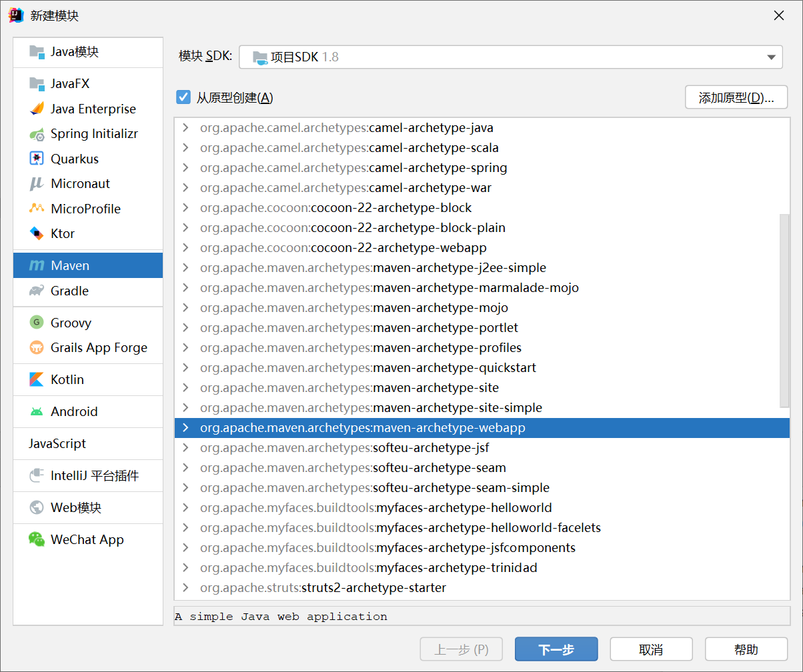Click the Ktor icon
Viewport: 803px width, 672px height.
click(37, 233)
